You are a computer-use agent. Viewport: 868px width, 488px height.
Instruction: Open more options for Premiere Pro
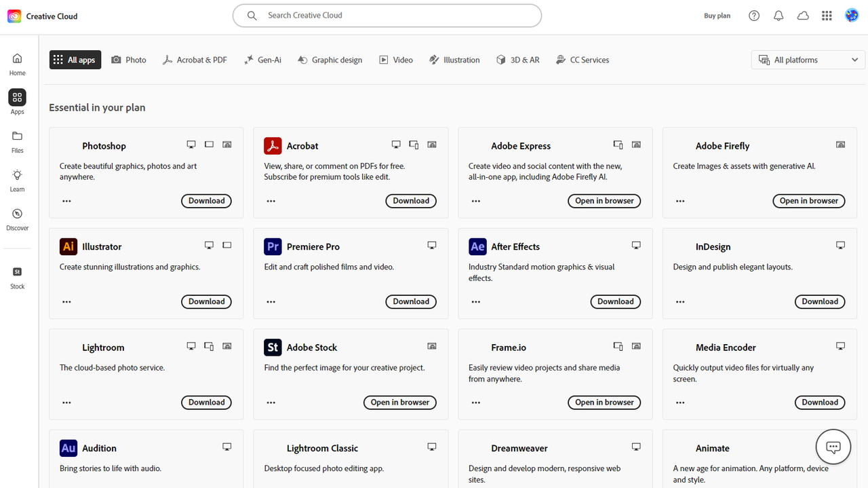pos(271,301)
